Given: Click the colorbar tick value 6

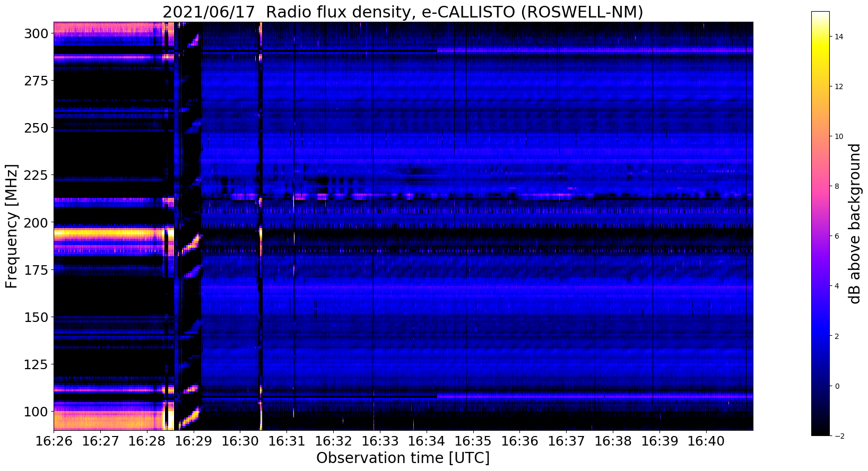Looking at the screenshot, I should [x=837, y=236].
